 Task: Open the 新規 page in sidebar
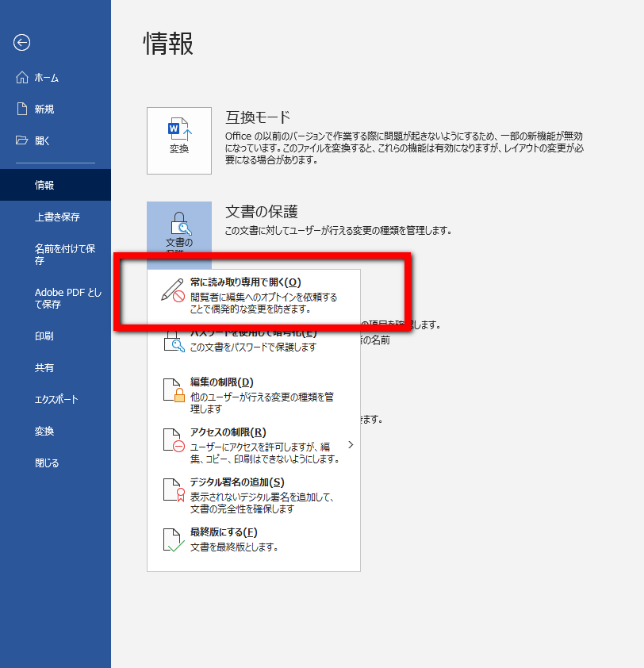pos(44,109)
